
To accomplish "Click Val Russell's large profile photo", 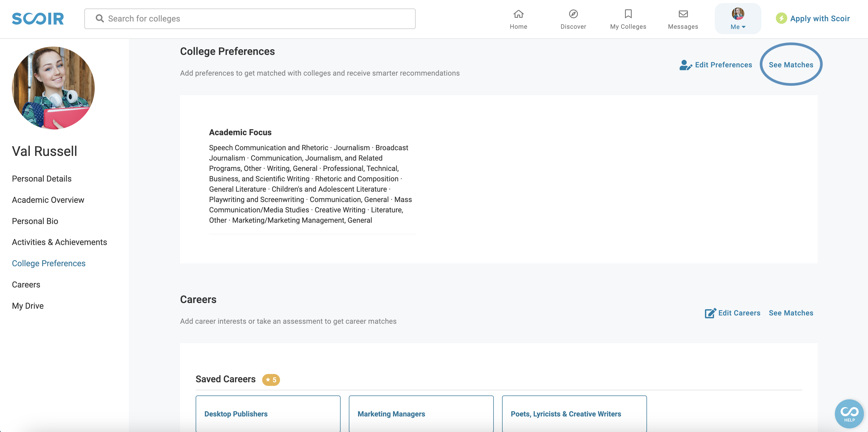I will pyautogui.click(x=53, y=88).
